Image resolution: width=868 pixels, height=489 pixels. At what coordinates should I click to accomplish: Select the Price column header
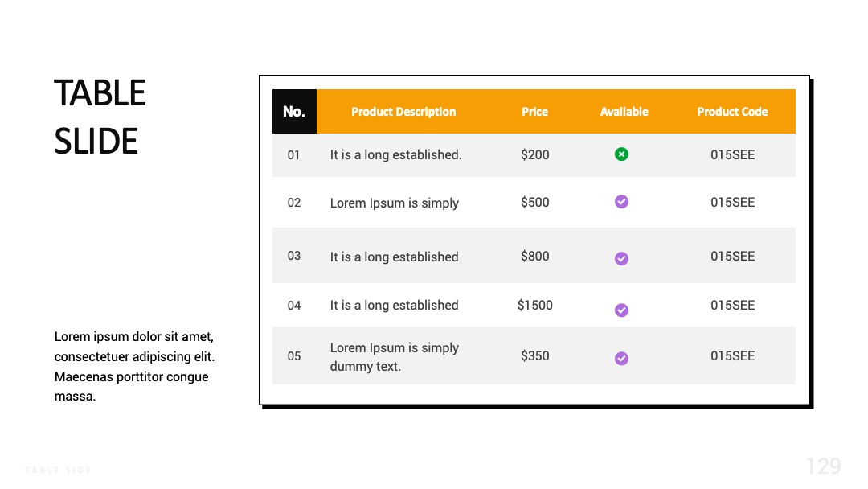point(534,112)
